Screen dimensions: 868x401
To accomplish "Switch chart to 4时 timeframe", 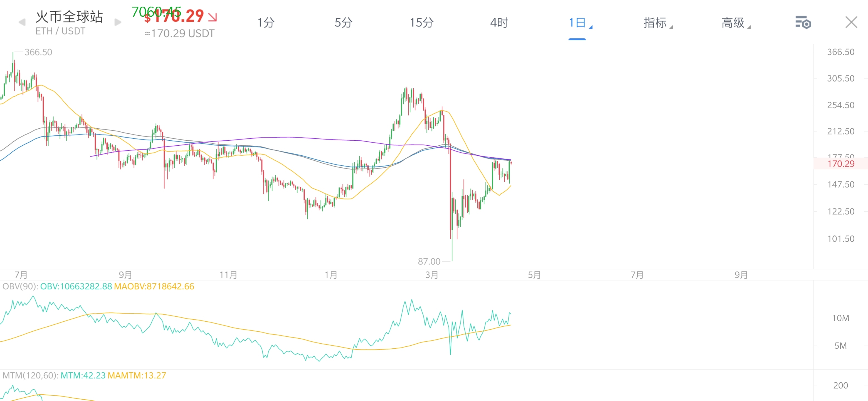I will pos(499,23).
